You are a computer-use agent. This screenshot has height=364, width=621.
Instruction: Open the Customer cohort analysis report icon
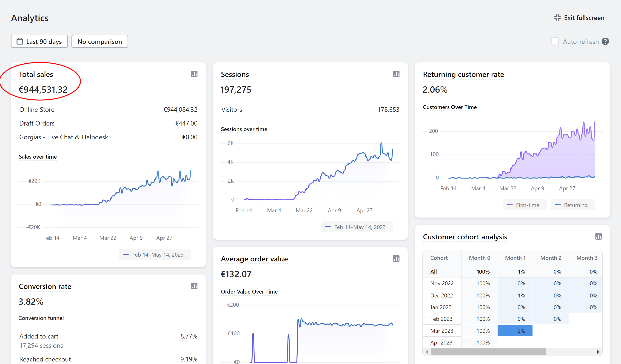point(598,237)
